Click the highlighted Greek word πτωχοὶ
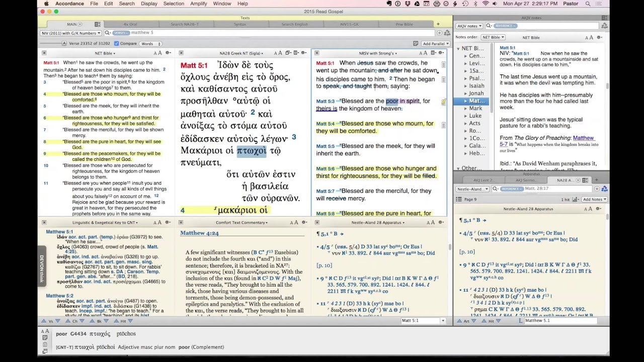 click(x=252, y=151)
